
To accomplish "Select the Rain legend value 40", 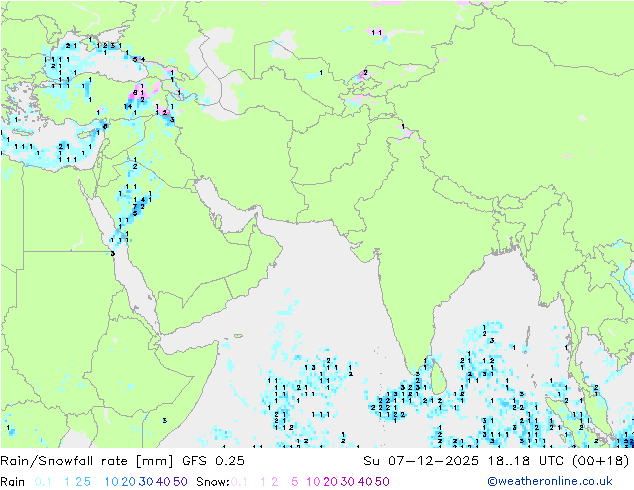I will click(x=163, y=482).
